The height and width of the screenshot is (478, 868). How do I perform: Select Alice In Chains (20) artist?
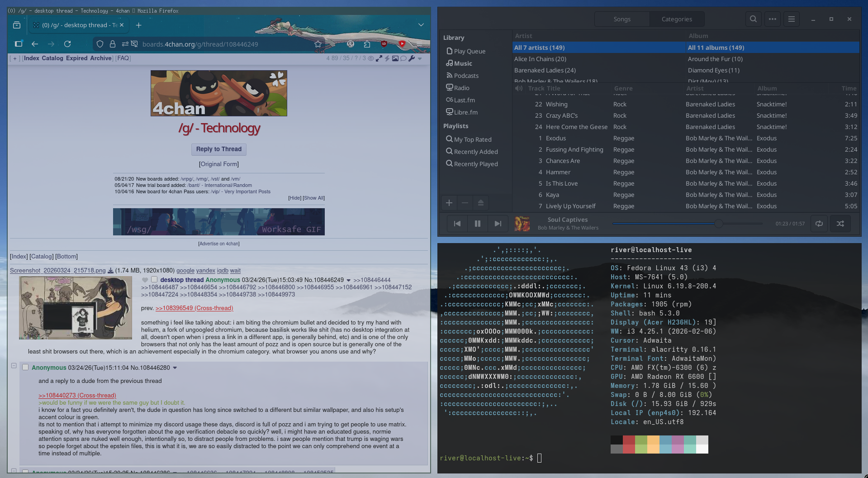pyautogui.click(x=599, y=59)
